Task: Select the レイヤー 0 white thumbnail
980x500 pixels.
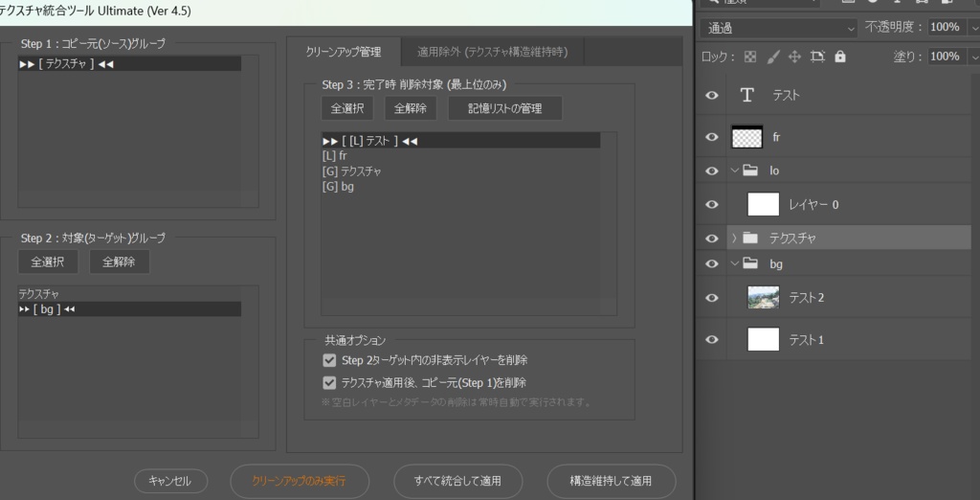Action: pos(763,204)
